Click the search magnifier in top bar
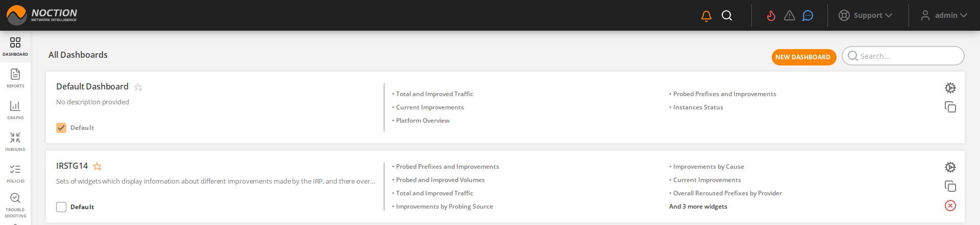Image resolution: width=980 pixels, height=225 pixels. click(x=727, y=16)
